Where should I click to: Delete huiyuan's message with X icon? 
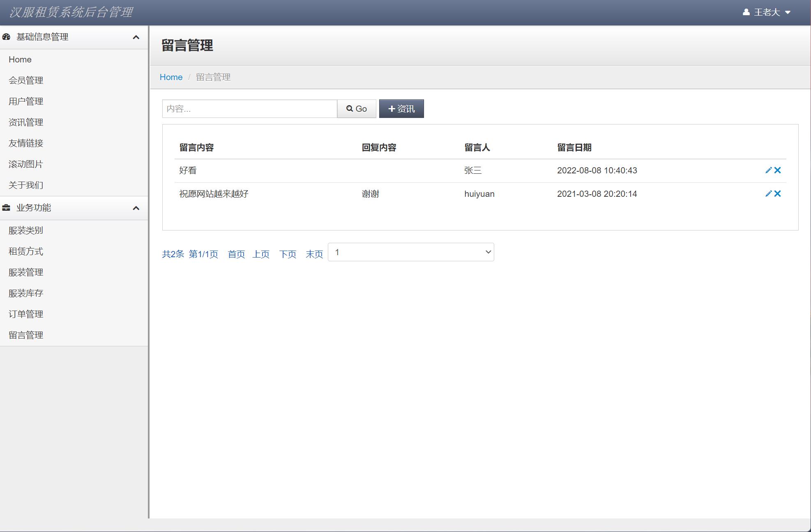coord(778,193)
